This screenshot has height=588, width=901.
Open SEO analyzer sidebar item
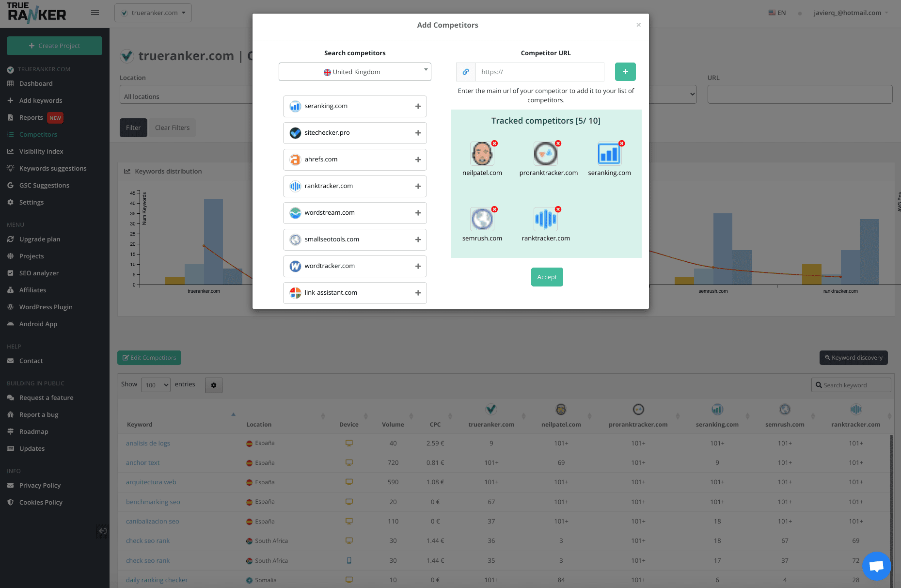39,273
